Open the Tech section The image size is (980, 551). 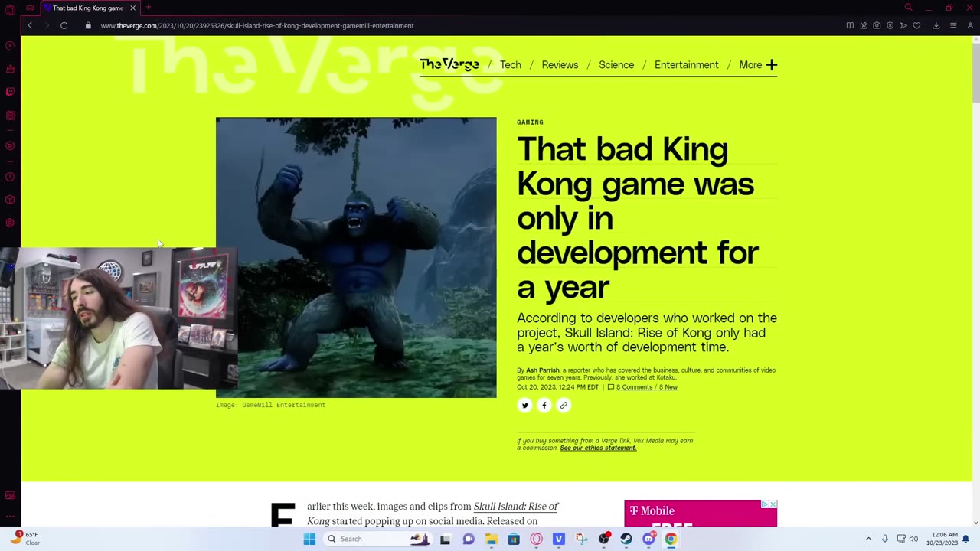tap(511, 65)
